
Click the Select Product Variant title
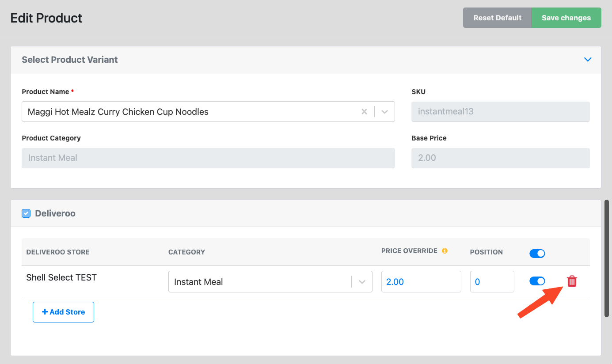(x=70, y=60)
